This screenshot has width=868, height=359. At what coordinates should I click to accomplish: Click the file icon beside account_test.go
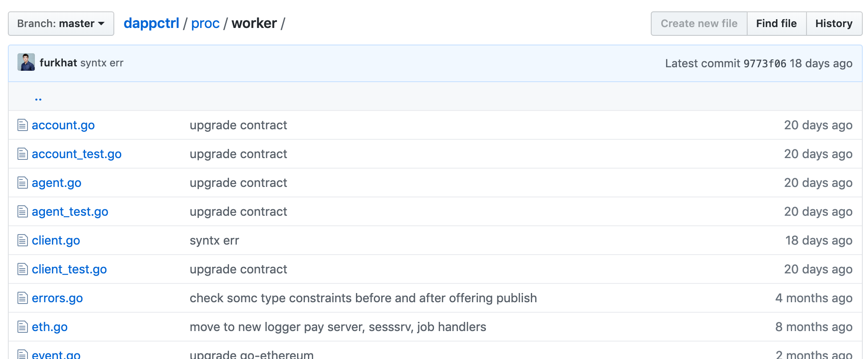[23, 154]
